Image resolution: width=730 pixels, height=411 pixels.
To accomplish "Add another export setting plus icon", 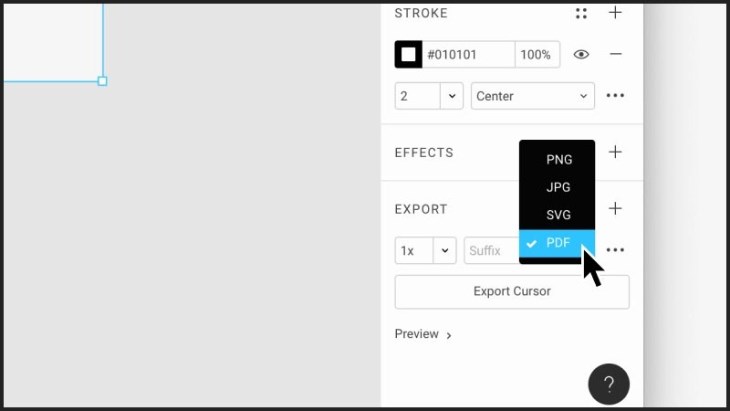I will [x=615, y=208].
